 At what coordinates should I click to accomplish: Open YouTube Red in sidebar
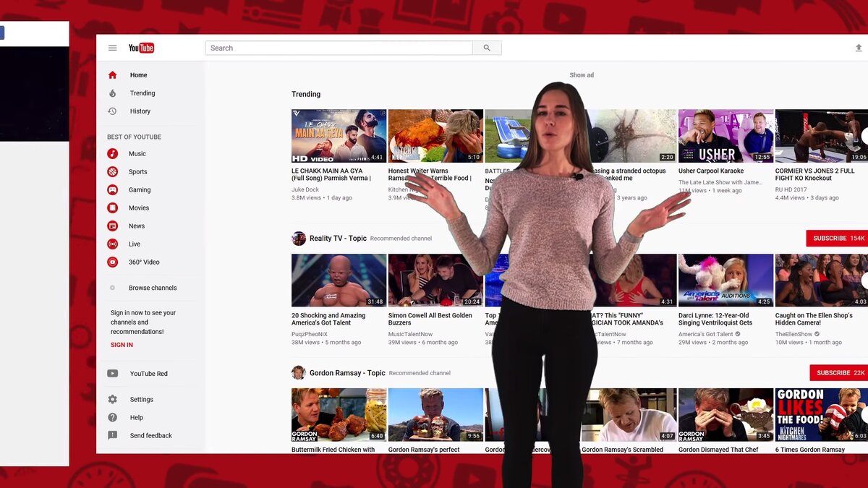coord(149,374)
